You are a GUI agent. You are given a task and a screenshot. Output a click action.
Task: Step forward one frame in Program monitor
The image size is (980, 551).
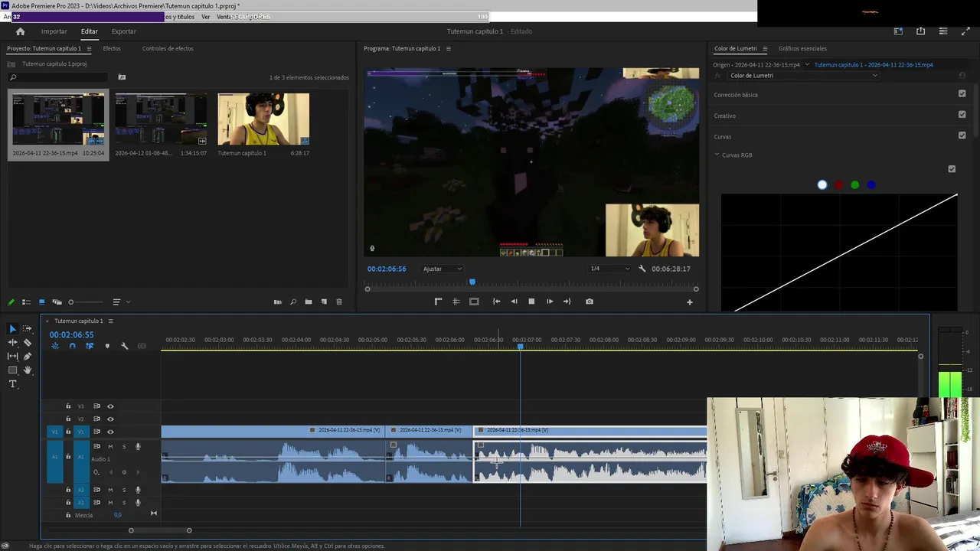point(549,302)
